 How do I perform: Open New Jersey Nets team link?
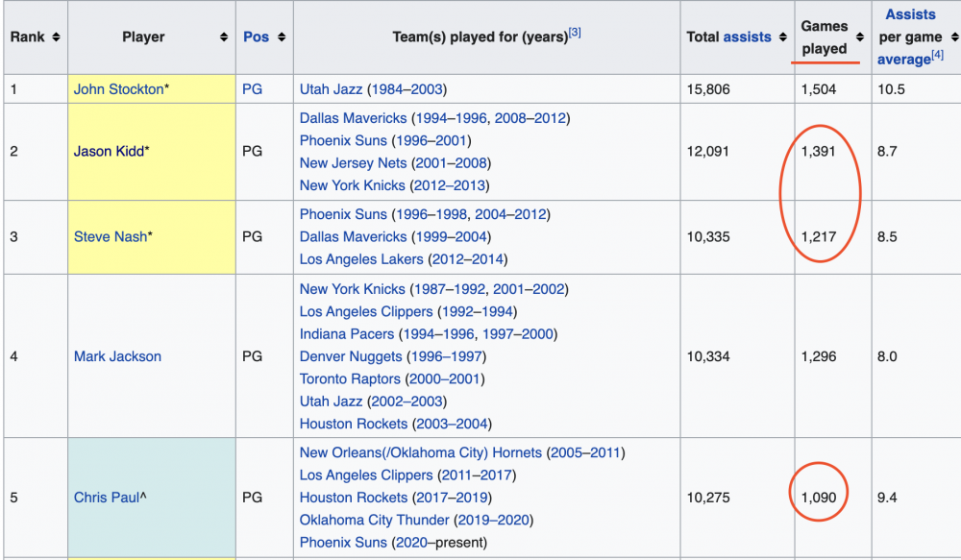click(353, 163)
